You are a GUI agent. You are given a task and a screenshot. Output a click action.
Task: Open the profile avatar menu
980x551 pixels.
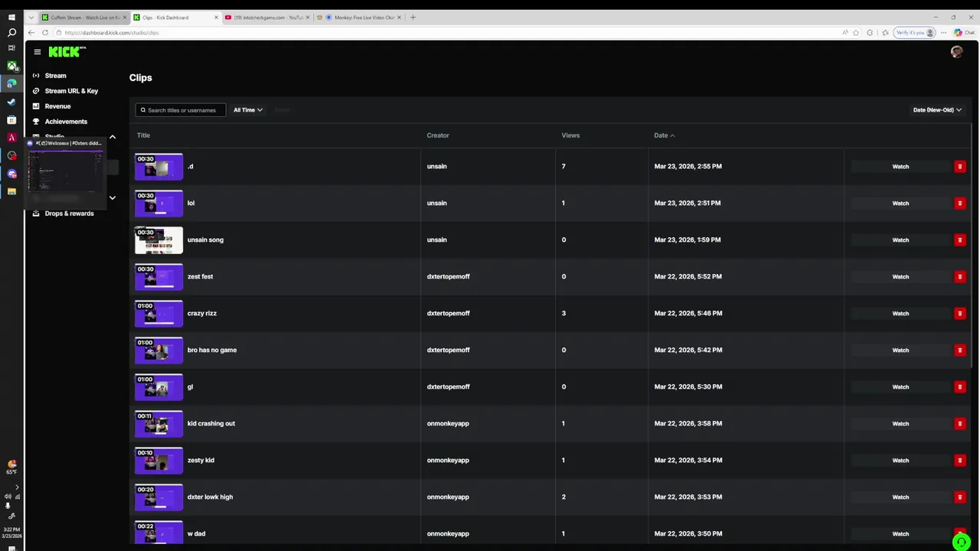956,51
